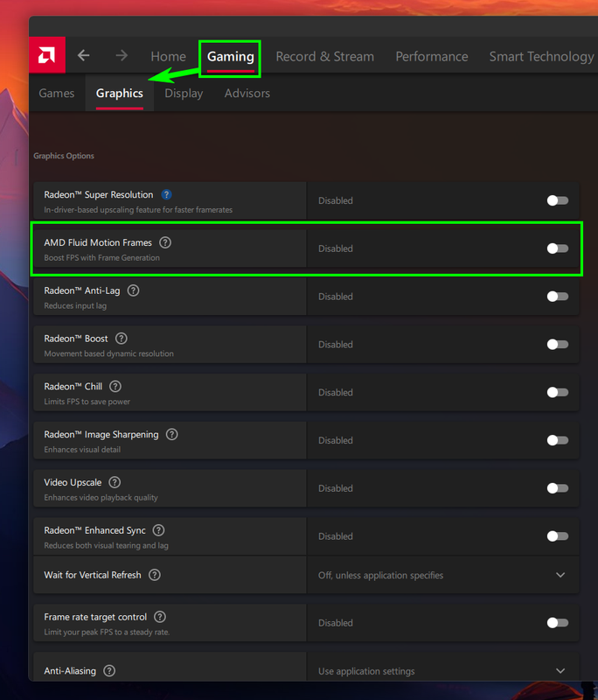Open Smart Technology tab
The width and height of the screenshot is (598, 700).
[x=541, y=57]
